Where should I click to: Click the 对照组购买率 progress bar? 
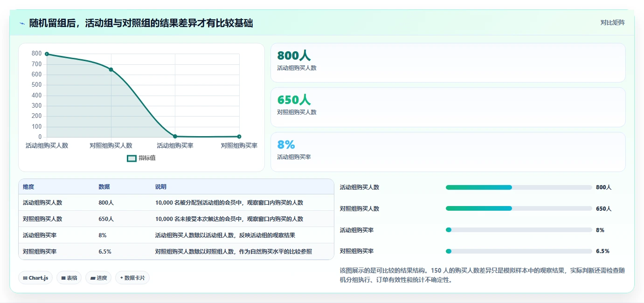point(519,251)
